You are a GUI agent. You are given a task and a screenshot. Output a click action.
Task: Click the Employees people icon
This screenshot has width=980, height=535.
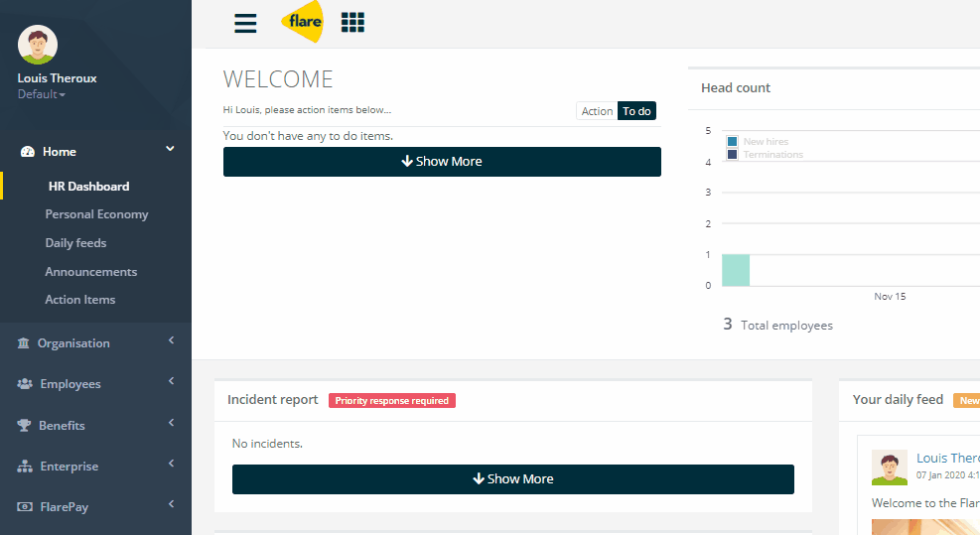click(25, 384)
